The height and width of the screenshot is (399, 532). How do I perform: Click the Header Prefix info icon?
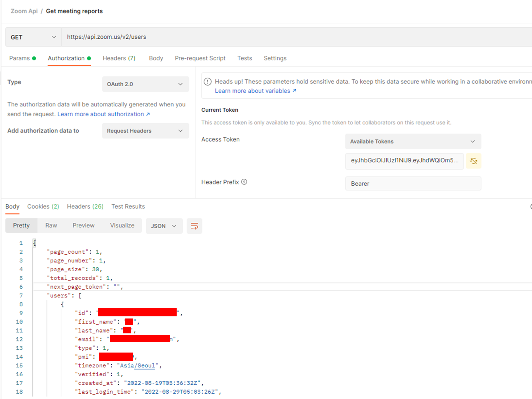click(x=244, y=182)
